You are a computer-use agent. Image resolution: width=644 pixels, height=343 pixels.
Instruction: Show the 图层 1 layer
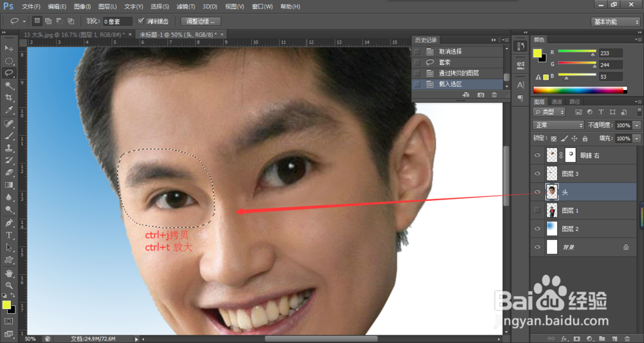(x=537, y=210)
